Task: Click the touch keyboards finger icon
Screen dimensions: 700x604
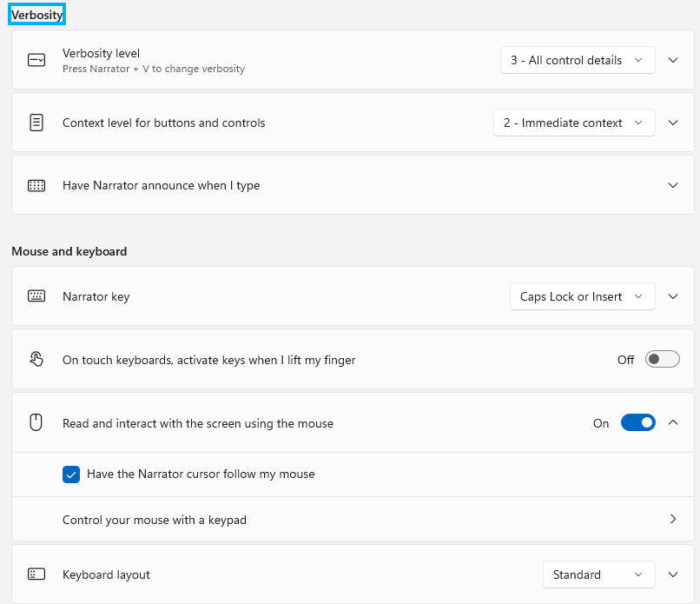Action: point(36,359)
